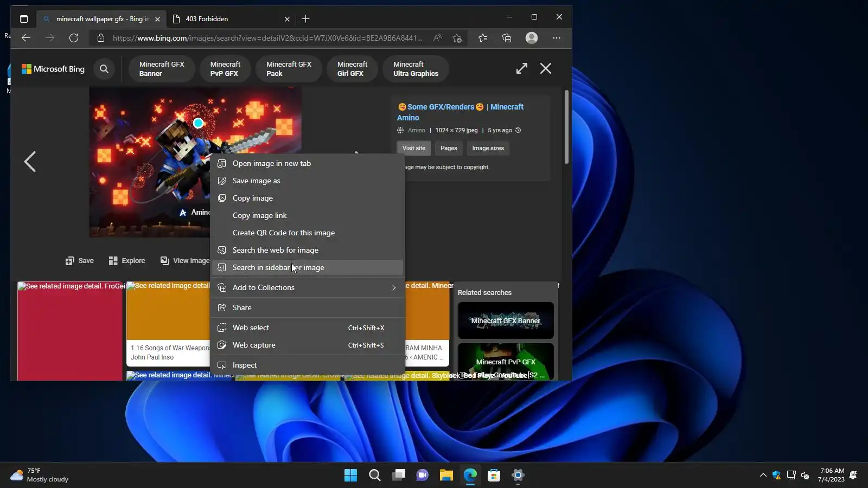Open Microsoft Store from taskbar
Viewport: 868px width, 488px height.
point(494,476)
